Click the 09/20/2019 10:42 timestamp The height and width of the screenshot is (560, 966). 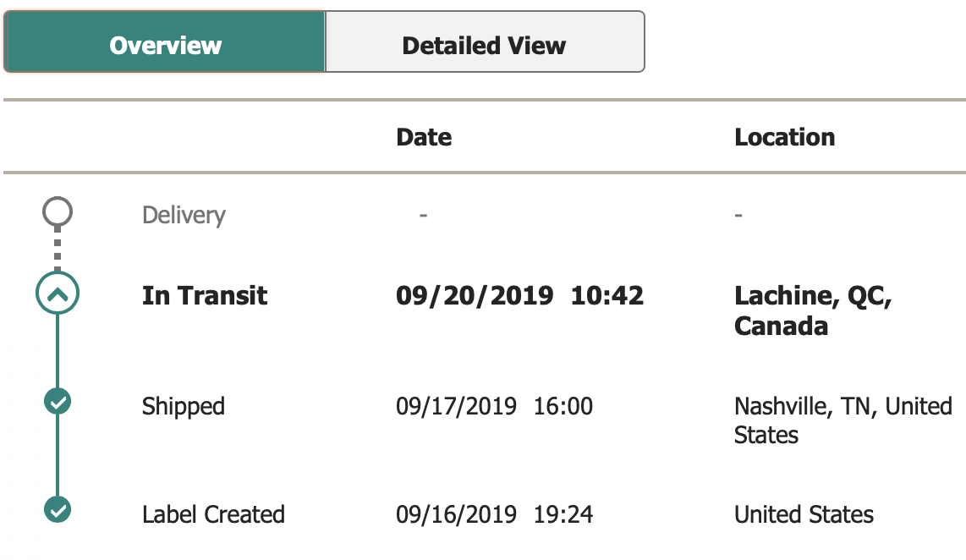tap(519, 296)
